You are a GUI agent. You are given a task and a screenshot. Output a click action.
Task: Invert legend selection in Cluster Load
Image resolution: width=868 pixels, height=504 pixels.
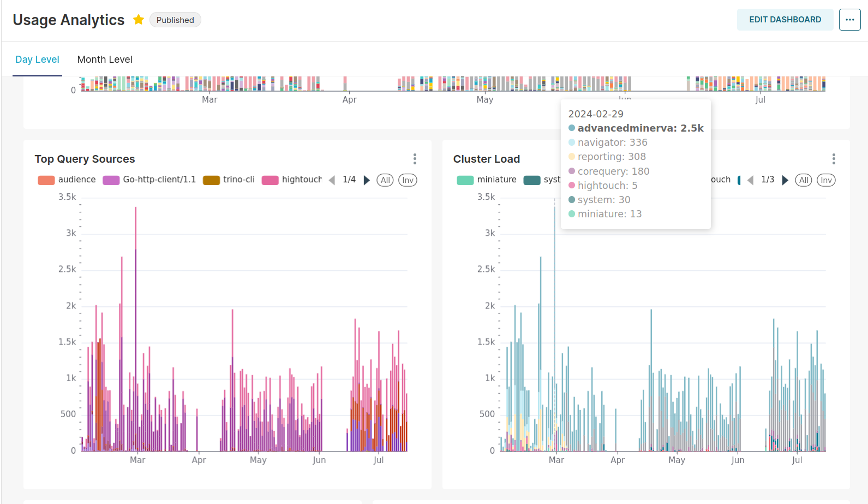click(826, 180)
